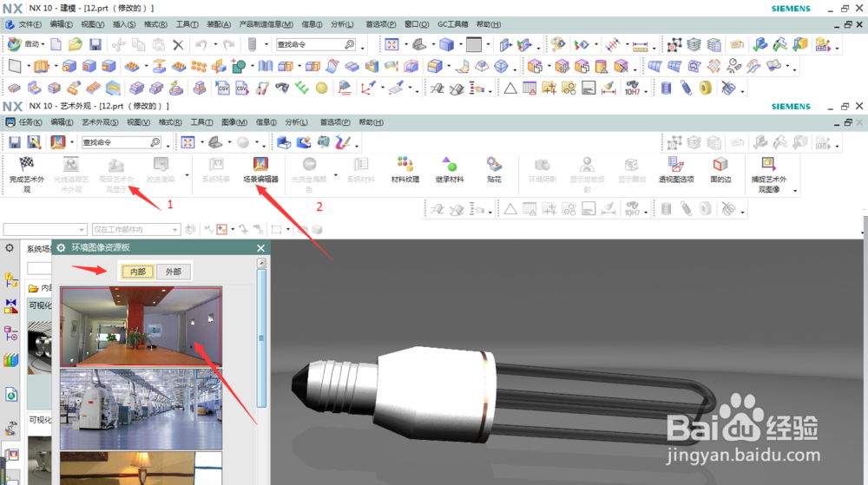Open dropdown under 捕捉艺术外观图像
The image size is (868, 485).
point(795,191)
